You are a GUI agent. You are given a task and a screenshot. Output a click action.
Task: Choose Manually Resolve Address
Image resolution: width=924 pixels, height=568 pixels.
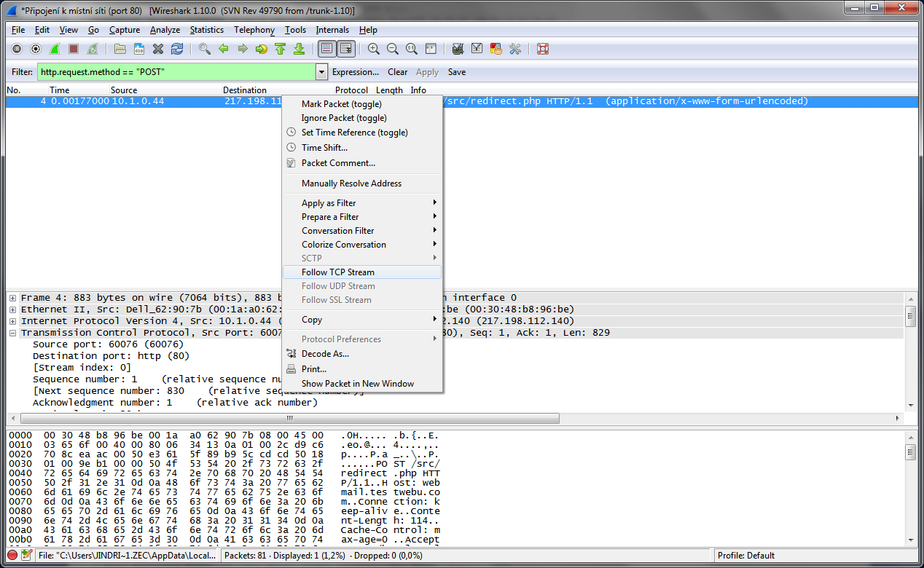[362, 184]
